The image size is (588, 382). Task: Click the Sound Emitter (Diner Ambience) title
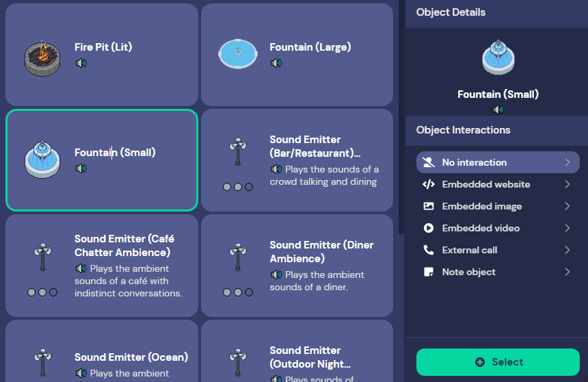[x=322, y=252]
